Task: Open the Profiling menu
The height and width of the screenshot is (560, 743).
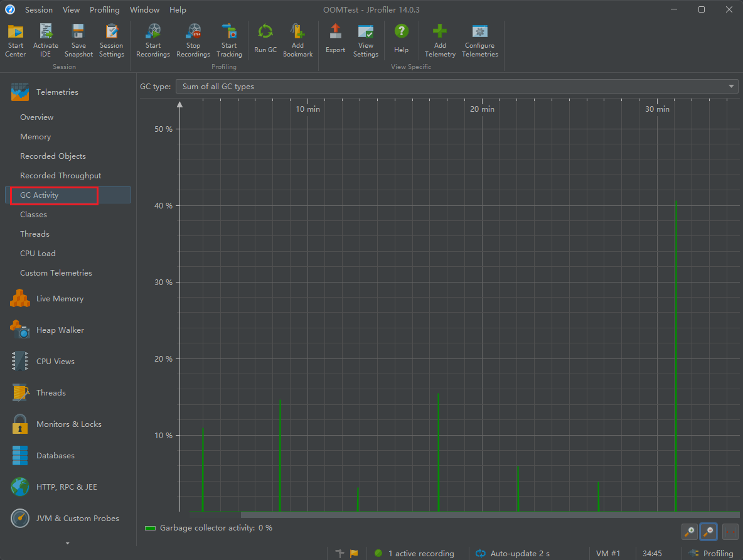Action: pos(105,9)
